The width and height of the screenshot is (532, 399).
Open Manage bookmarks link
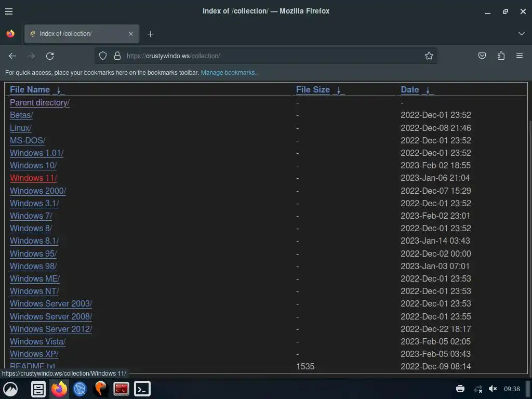pos(230,73)
